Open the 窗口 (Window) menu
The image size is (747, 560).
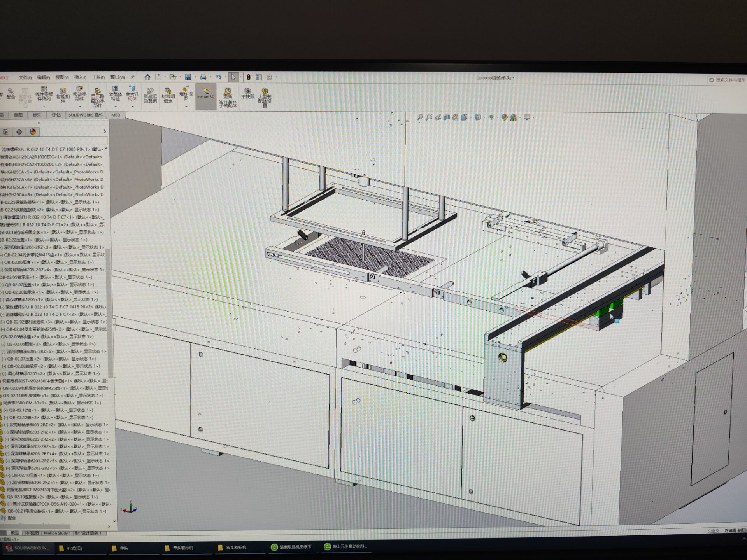pos(117,77)
